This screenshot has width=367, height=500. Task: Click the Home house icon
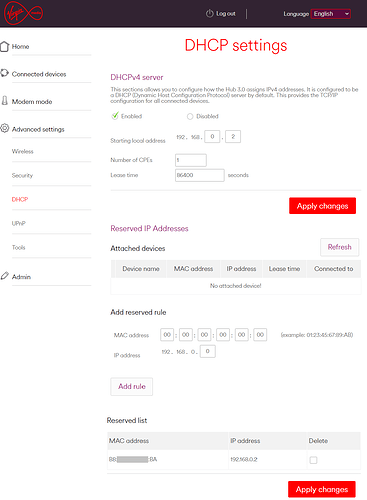click(5, 46)
